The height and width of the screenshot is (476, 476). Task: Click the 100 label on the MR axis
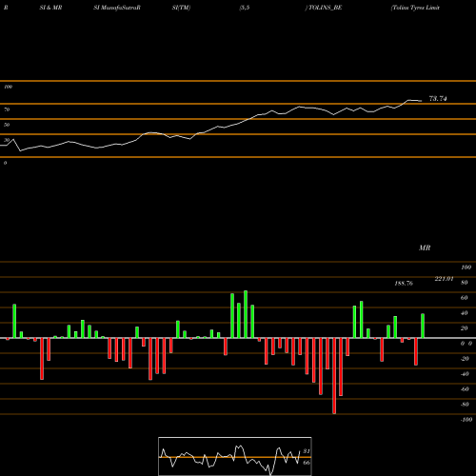466,268
